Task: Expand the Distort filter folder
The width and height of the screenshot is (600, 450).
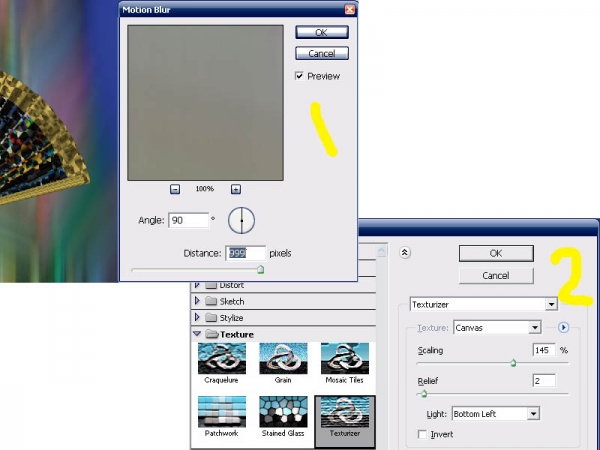Action: [197, 285]
